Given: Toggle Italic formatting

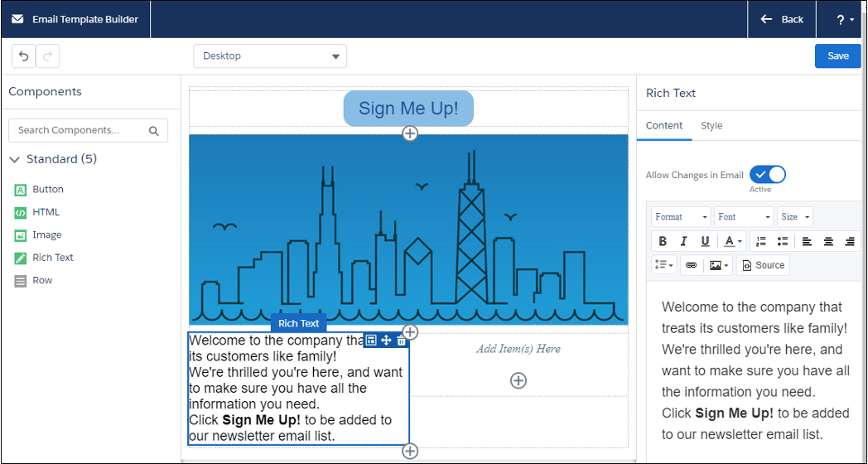Looking at the screenshot, I should [x=683, y=241].
